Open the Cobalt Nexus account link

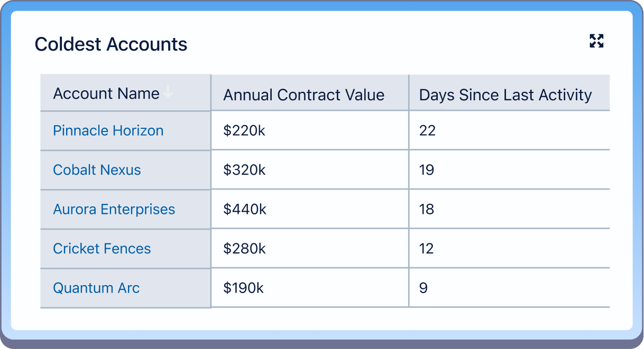[97, 170]
